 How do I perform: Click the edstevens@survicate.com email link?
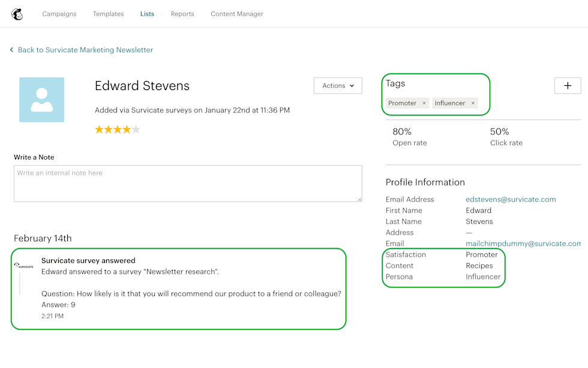[x=511, y=199]
